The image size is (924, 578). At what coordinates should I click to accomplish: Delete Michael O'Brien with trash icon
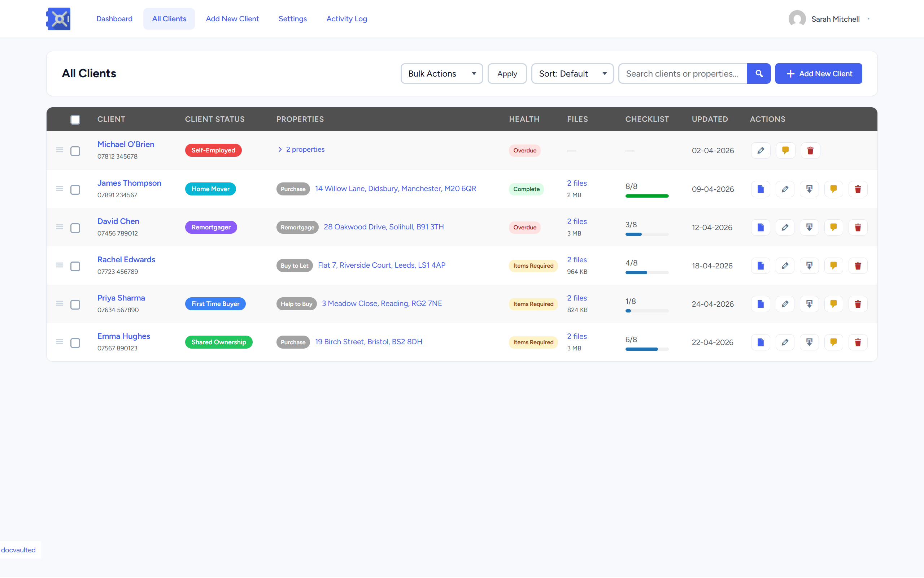tap(810, 150)
